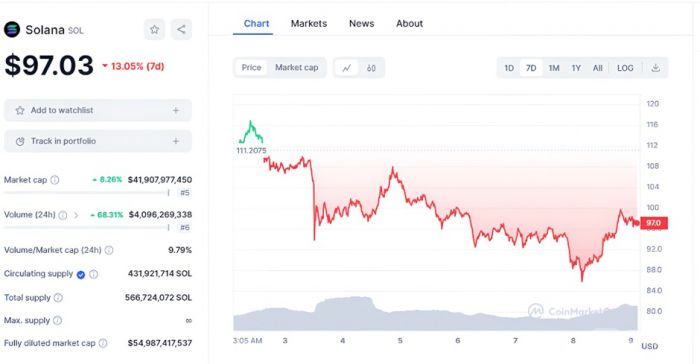This screenshot has height=364, width=700.
Task: Expand Track in portfolio plus sign
Action: click(x=176, y=141)
